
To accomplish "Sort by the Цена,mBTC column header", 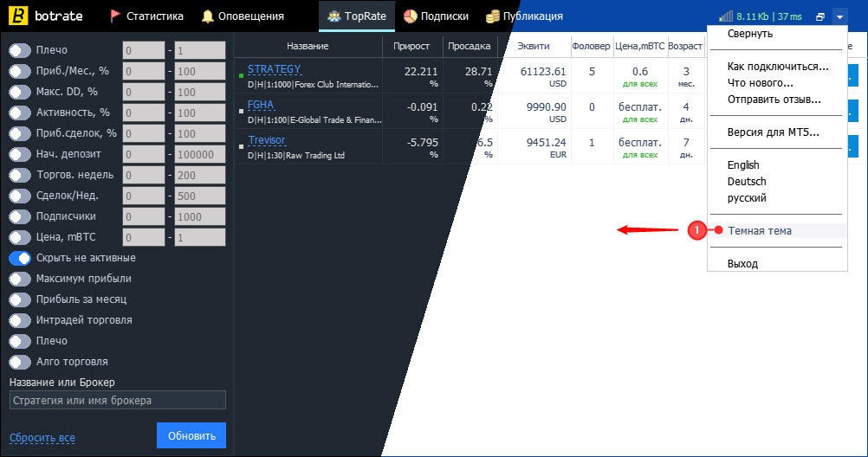I will pyautogui.click(x=640, y=46).
